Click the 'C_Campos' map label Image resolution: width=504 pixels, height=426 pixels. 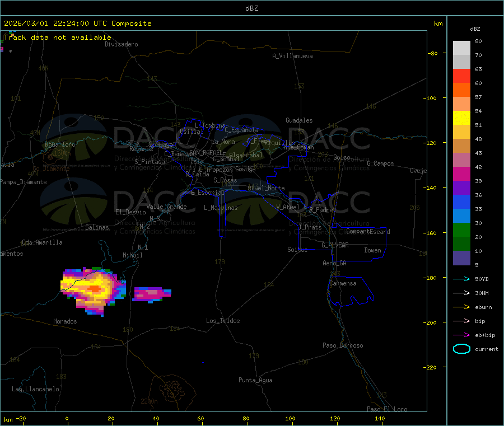pyautogui.click(x=381, y=163)
